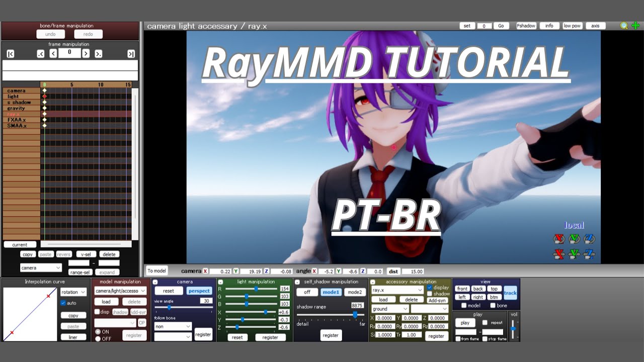644x362 pixels.
Task: Adjust the vol volume slider
Action: 513,328
